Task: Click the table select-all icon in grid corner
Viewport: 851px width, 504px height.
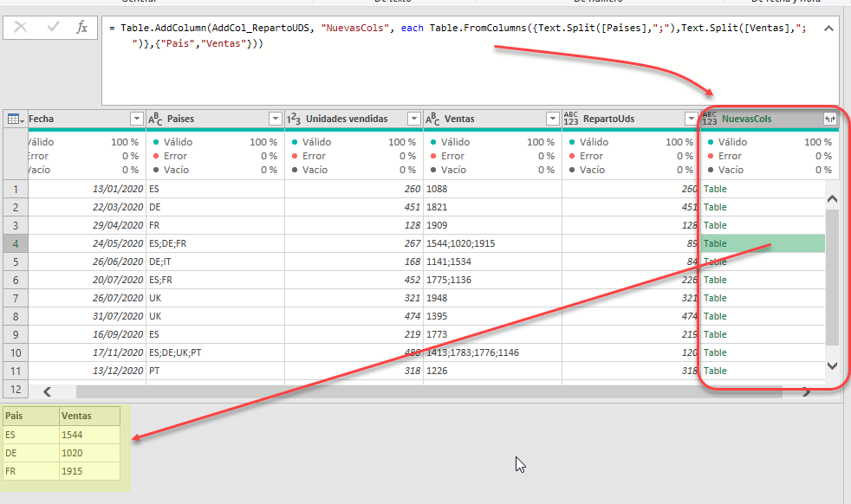Action: (14, 118)
